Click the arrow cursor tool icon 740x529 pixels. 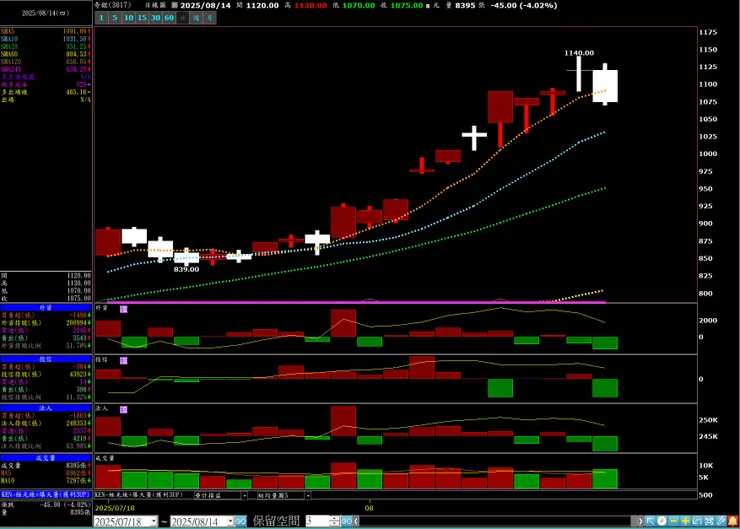coord(650,521)
